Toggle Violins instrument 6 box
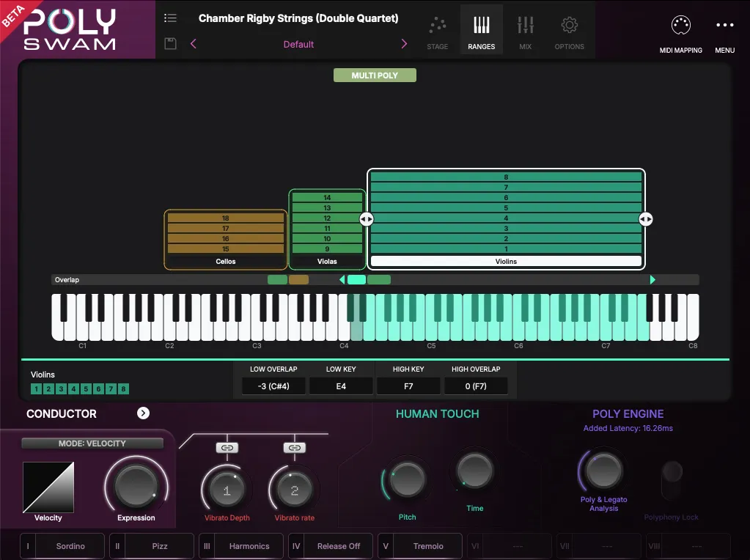750x560 pixels. coord(98,388)
